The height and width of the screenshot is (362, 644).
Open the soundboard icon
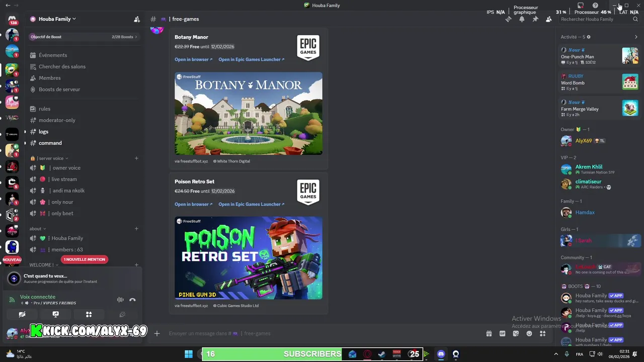pyautogui.click(x=122, y=314)
